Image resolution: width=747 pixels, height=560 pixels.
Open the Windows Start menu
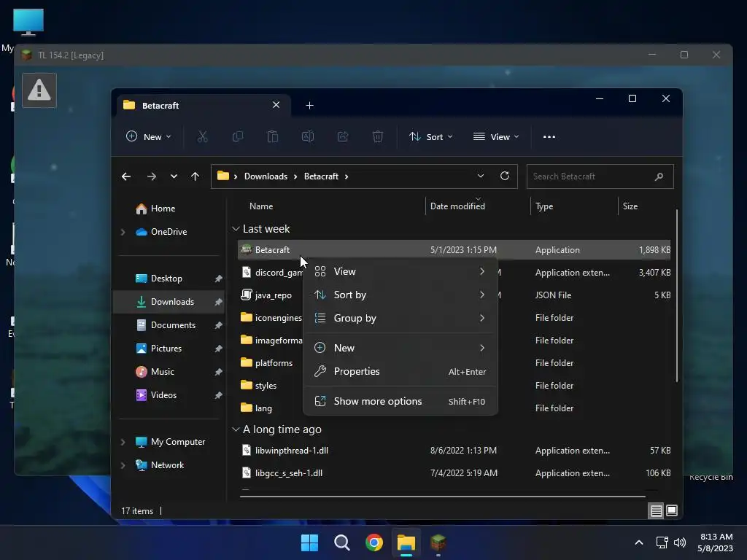[309, 542]
